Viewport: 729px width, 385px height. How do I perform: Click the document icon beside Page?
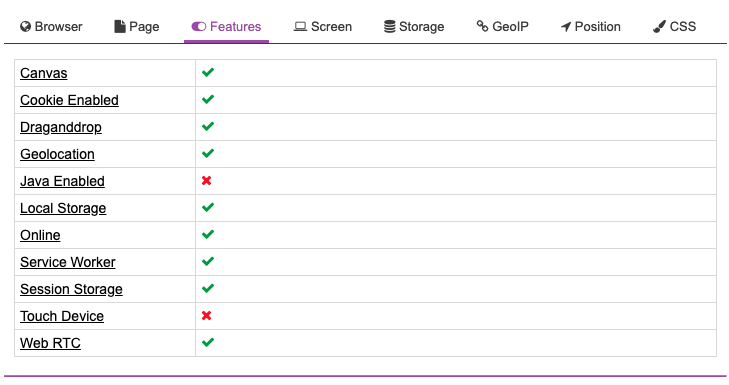coord(120,27)
